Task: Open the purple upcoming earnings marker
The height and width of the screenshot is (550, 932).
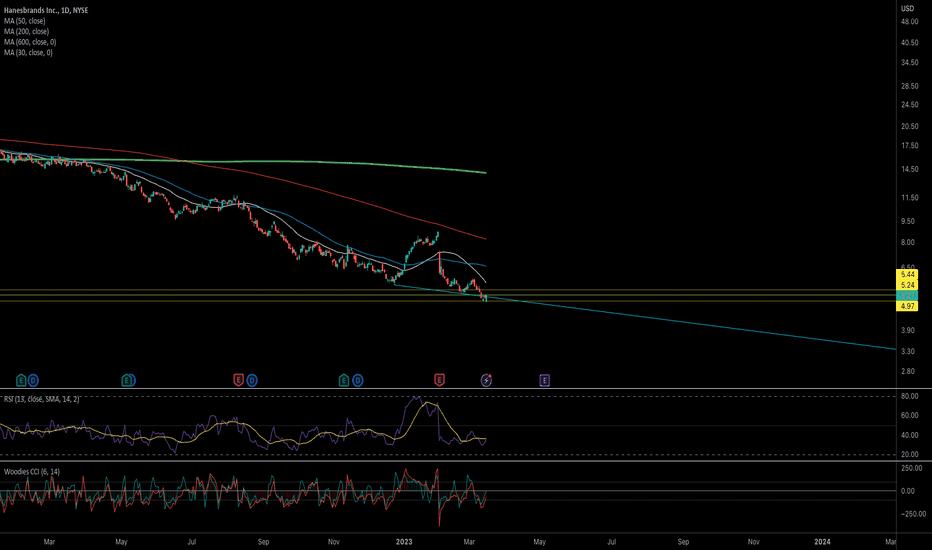Action: pyautogui.click(x=544, y=380)
